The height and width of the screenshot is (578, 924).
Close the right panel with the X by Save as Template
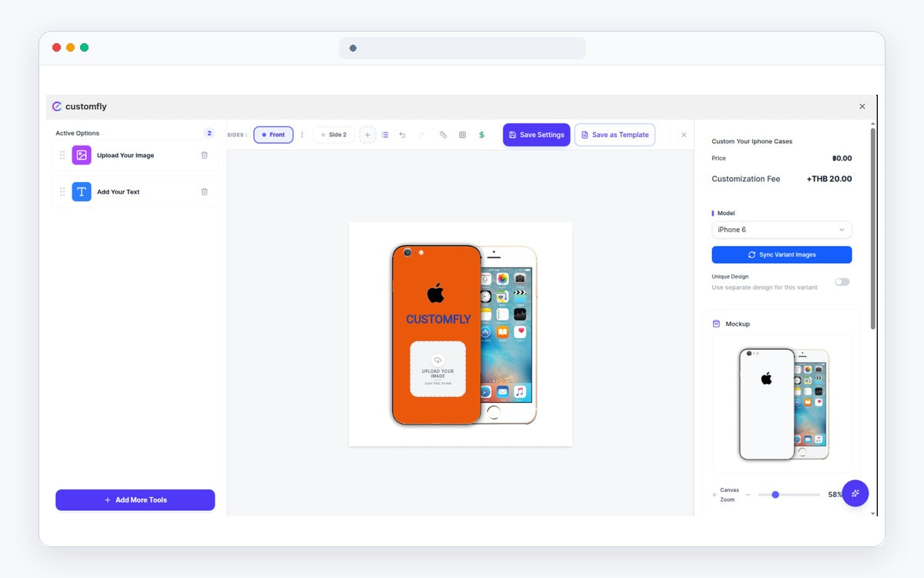pos(683,135)
